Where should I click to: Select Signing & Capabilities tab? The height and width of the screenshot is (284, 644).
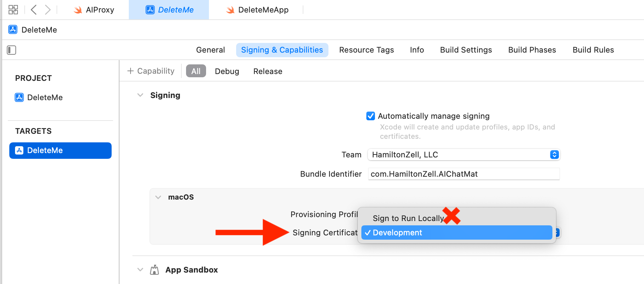[282, 50]
